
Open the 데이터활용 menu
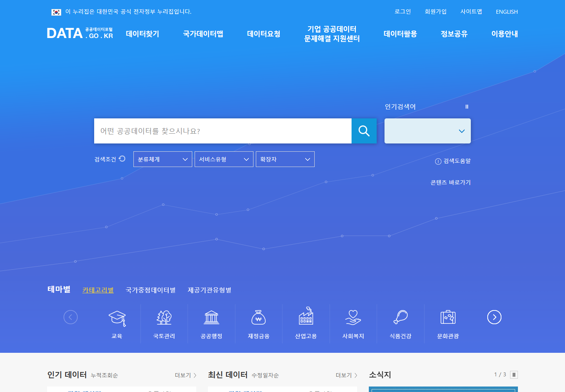click(400, 34)
